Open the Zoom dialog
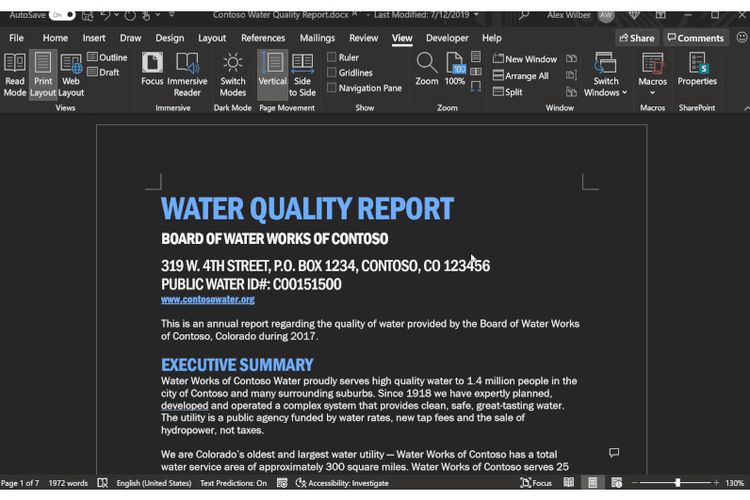This screenshot has width=750, height=500. 426,69
